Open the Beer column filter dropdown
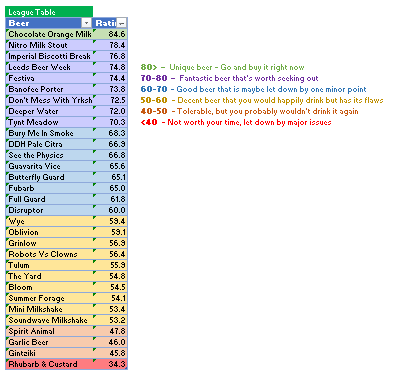 tap(86, 23)
